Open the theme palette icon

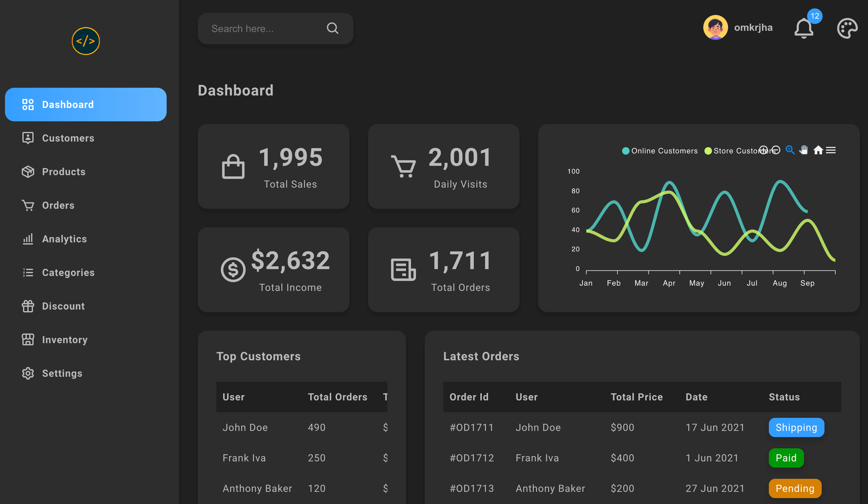[x=847, y=28]
